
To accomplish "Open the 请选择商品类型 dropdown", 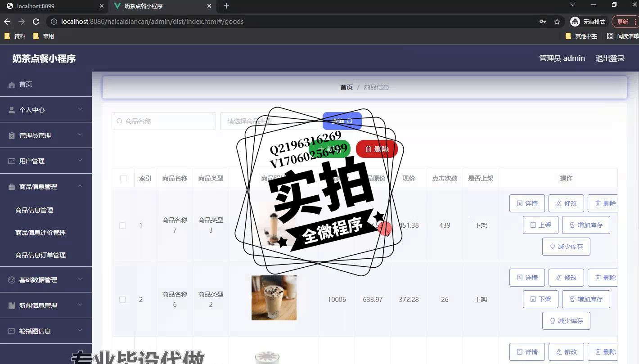I will [x=269, y=121].
